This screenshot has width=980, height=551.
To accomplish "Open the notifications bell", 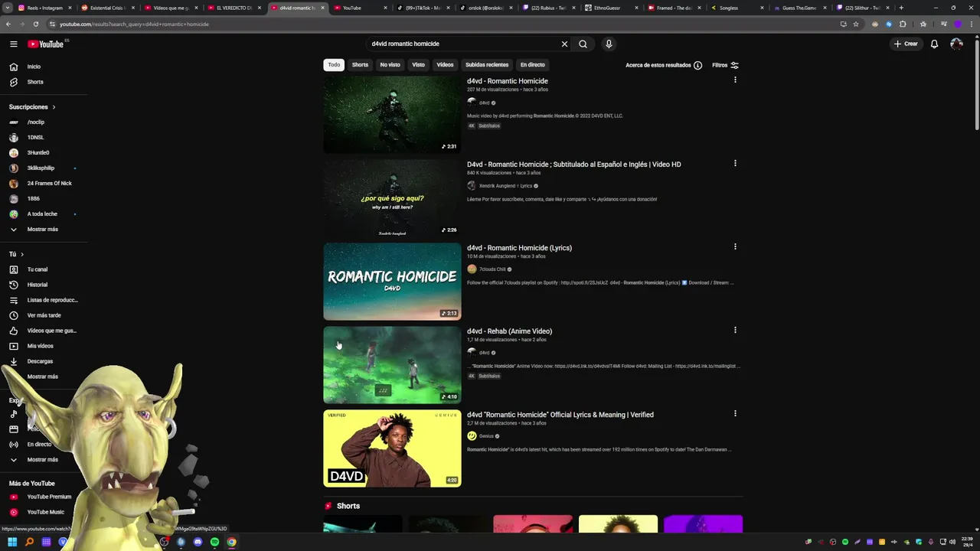I will click(934, 44).
